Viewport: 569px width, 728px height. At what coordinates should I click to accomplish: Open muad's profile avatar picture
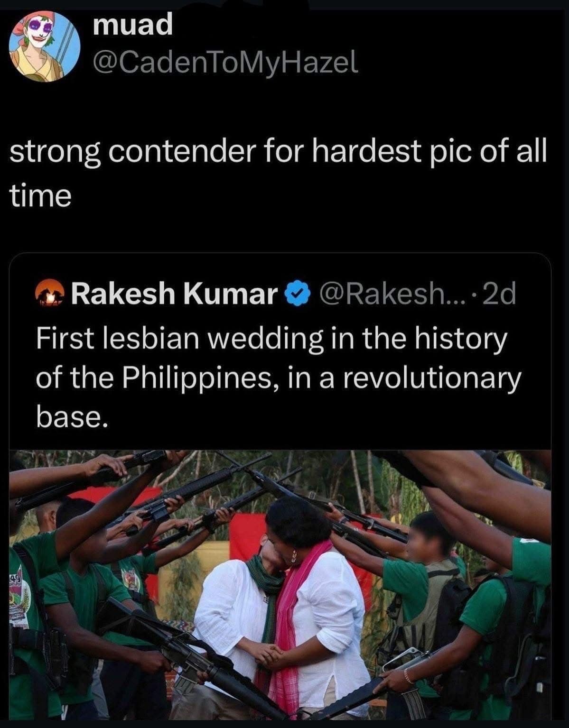click(45, 44)
